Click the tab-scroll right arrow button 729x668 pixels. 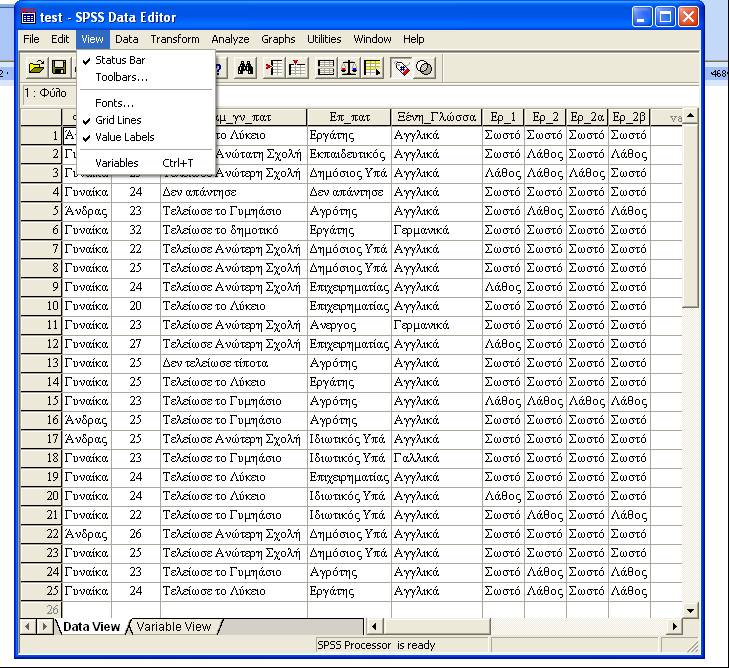click(x=45, y=627)
